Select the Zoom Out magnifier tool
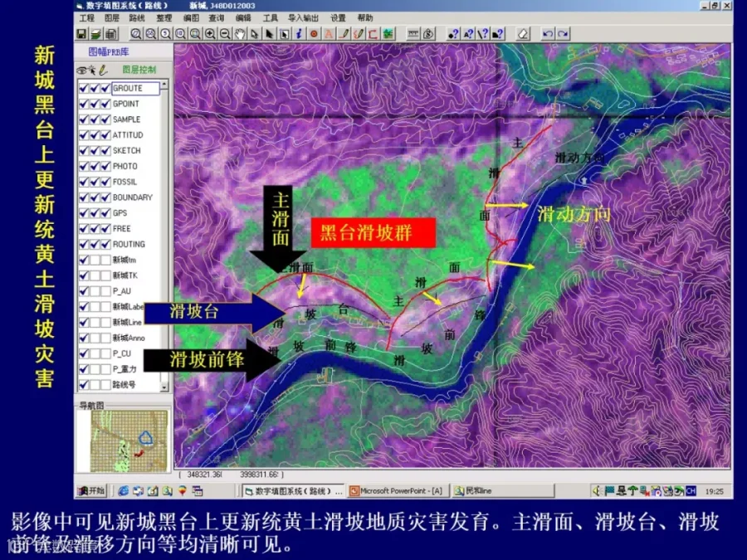 pyautogui.click(x=225, y=34)
